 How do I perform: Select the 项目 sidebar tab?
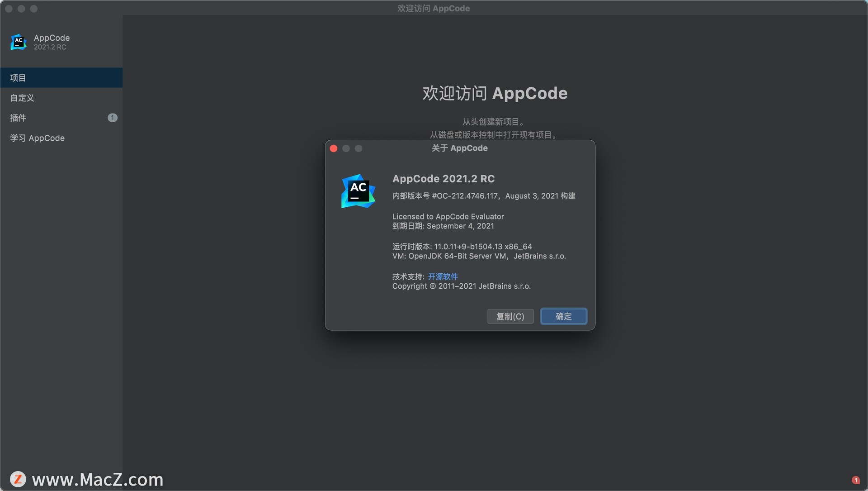tap(61, 78)
